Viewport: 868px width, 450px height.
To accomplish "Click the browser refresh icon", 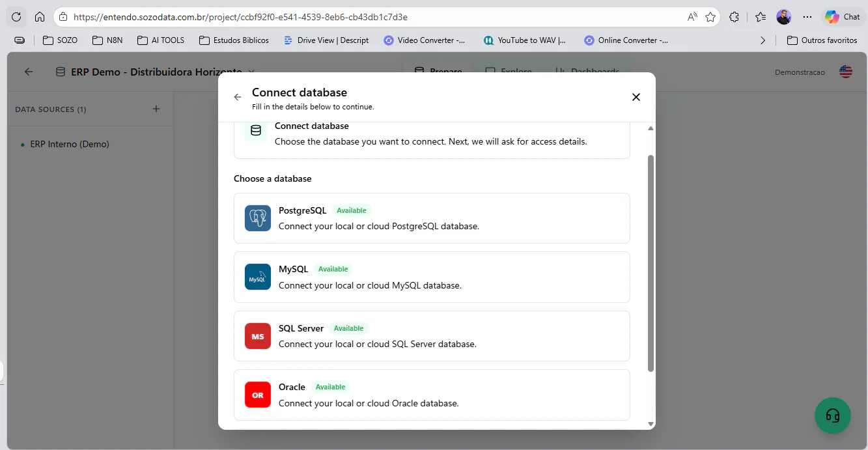I will click(x=17, y=17).
